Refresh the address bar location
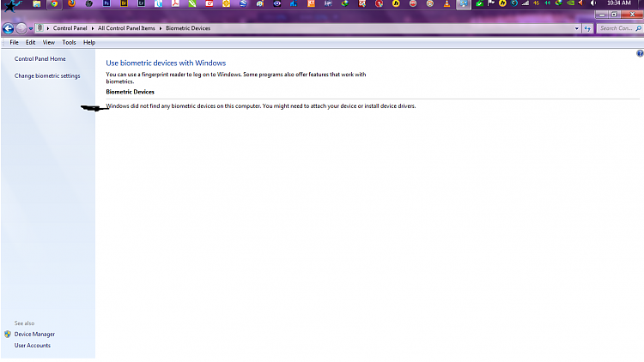Screen dimensions: 644x362 pos(587,28)
